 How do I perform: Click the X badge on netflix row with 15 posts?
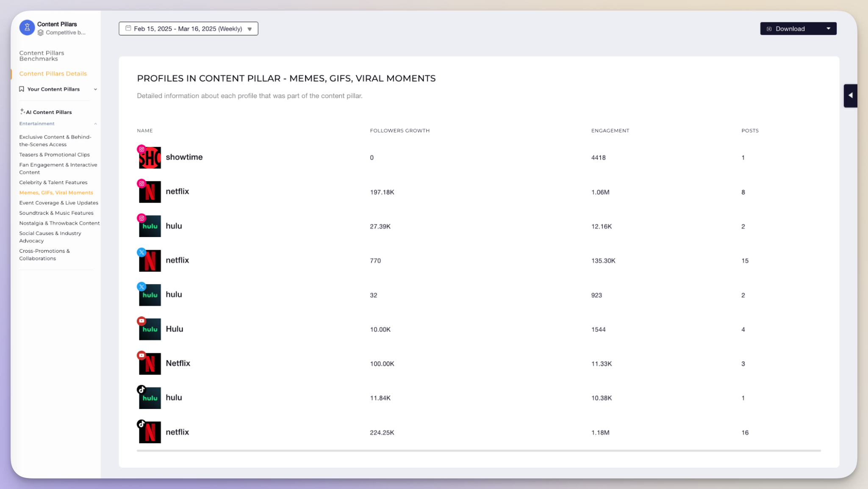pos(141,252)
